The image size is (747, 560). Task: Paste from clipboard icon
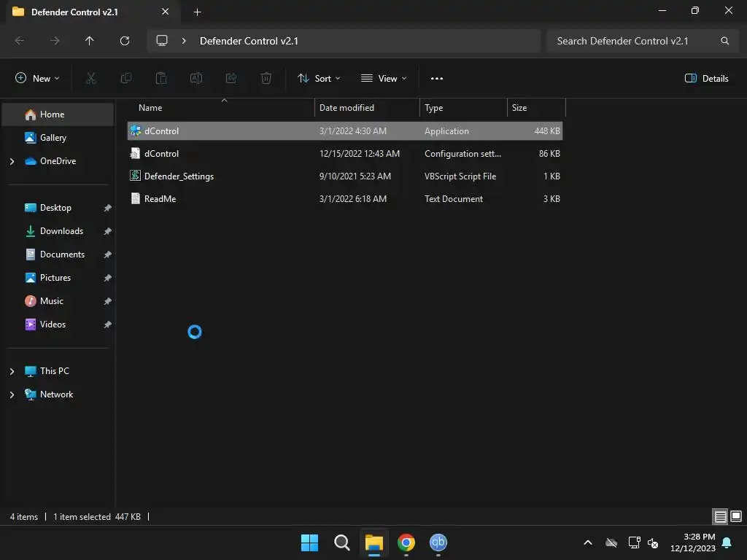[161, 79]
